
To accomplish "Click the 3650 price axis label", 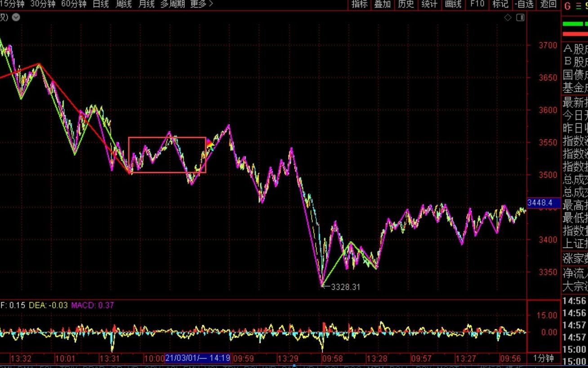I will click(548, 77).
